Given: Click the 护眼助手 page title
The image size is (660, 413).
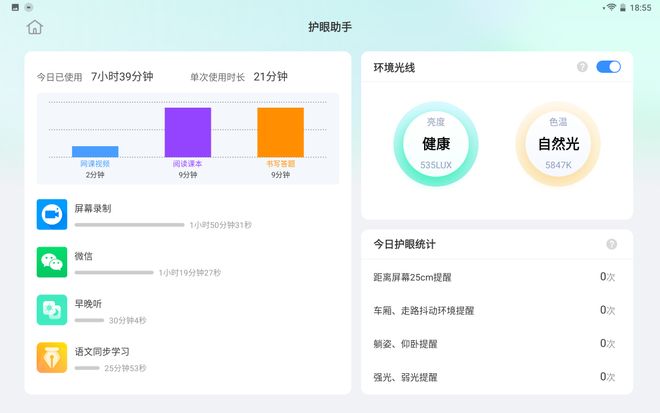Looking at the screenshot, I should 330,27.
